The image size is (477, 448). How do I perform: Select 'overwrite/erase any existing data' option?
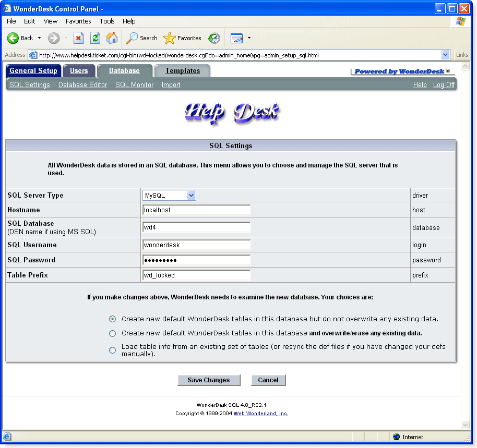pos(113,333)
